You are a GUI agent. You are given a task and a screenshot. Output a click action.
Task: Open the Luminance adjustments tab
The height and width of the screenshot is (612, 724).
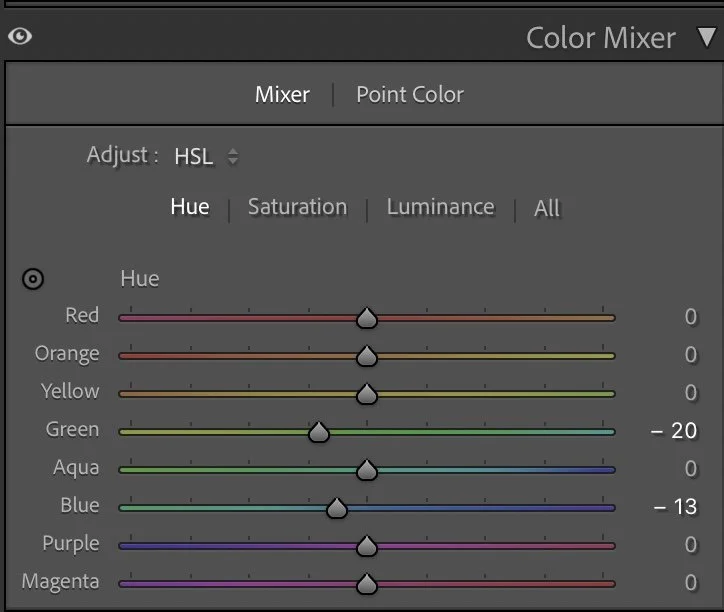point(440,207)
